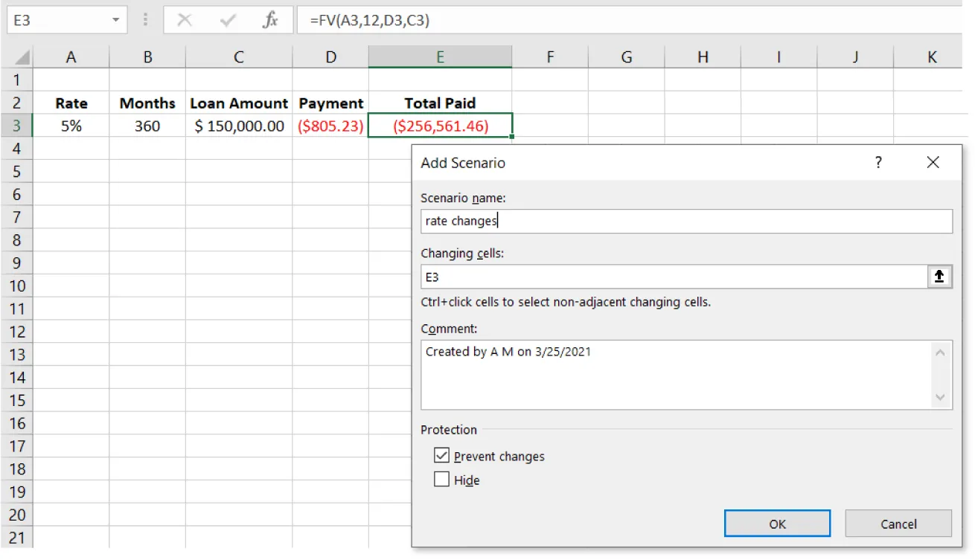Click the formula bar Cancel X icon
The width and height of the screenshot is (975, 560).
[185, 20]
